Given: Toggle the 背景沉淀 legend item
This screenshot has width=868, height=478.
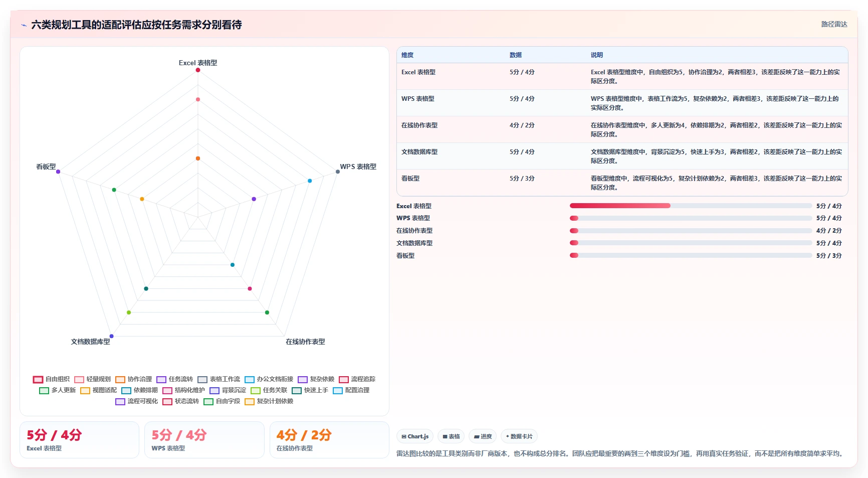Looking at the screenshot, I should (x=228, y=390).
